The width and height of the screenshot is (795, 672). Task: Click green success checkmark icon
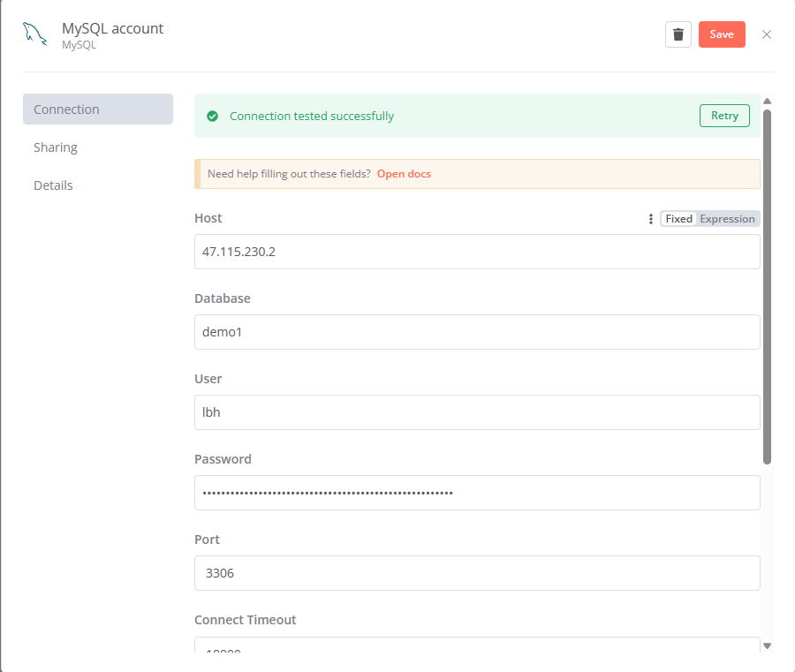212,116
